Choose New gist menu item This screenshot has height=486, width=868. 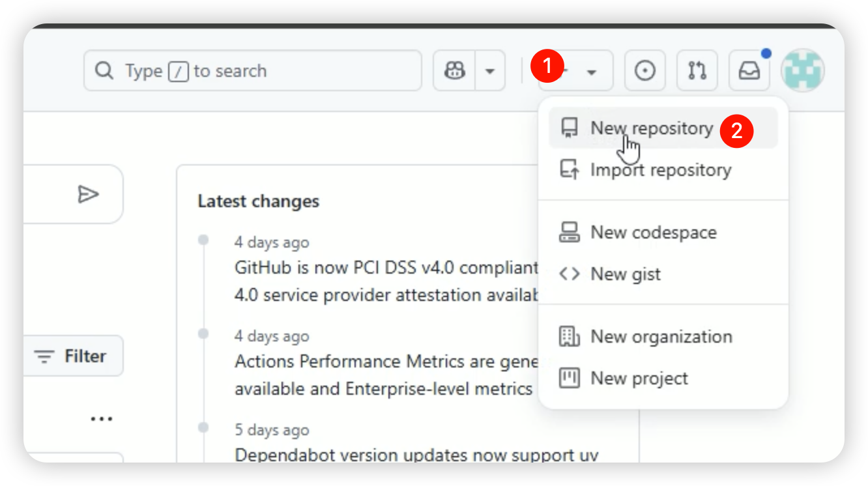(x=625, y=274)
